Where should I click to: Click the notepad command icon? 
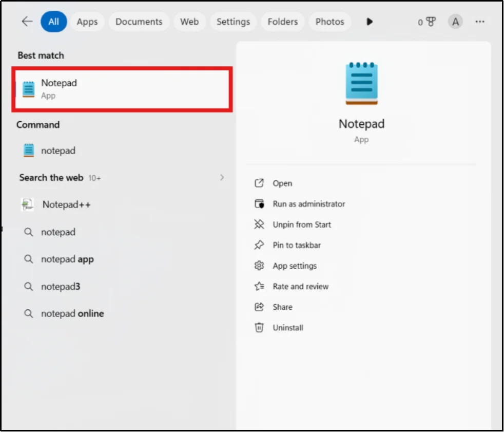(x=29, y=150)
